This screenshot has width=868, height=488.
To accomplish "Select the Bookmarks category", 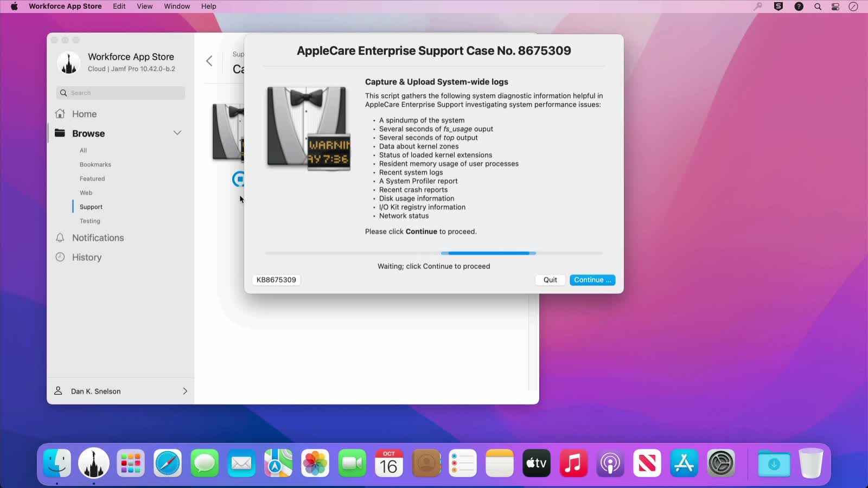I will (x=95, y=164).
